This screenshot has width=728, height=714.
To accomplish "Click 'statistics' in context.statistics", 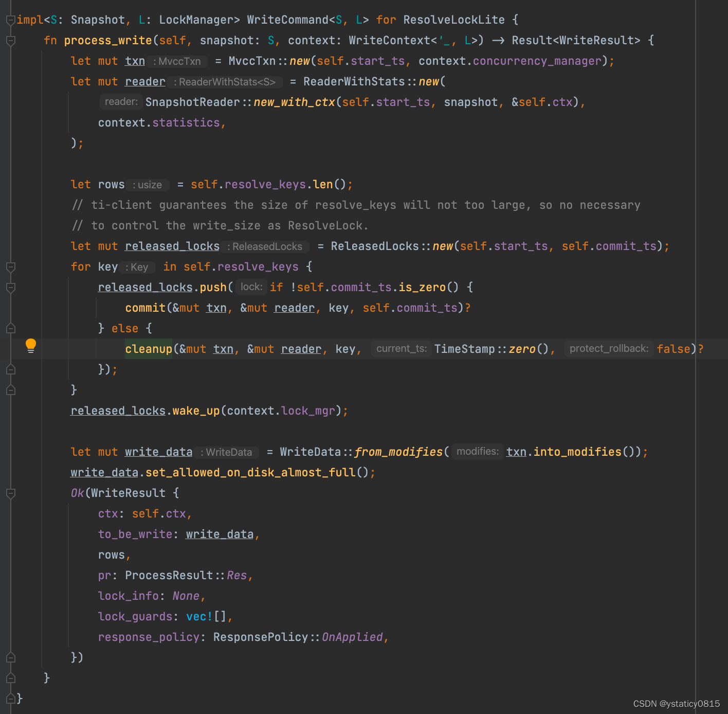I will [x=186, y=123].
